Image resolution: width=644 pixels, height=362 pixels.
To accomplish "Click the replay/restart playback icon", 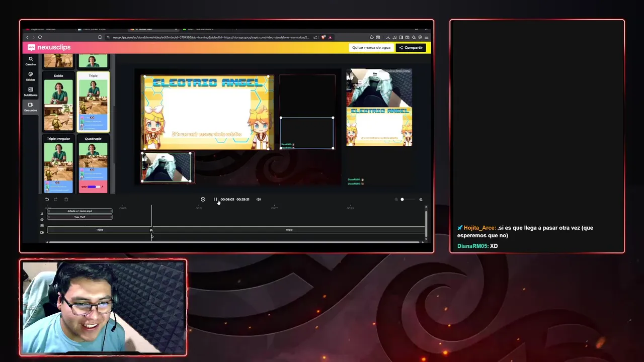I will [203, 199].
